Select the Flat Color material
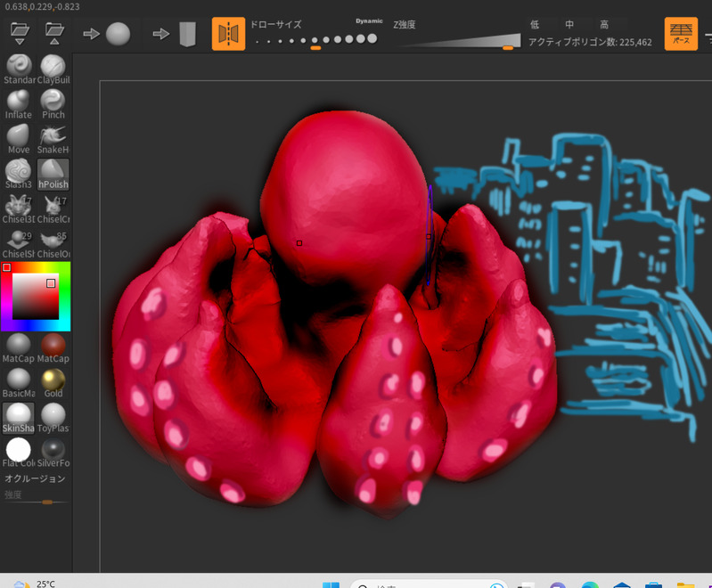Screen dimensions: 712x588 (x=19, y=450)
